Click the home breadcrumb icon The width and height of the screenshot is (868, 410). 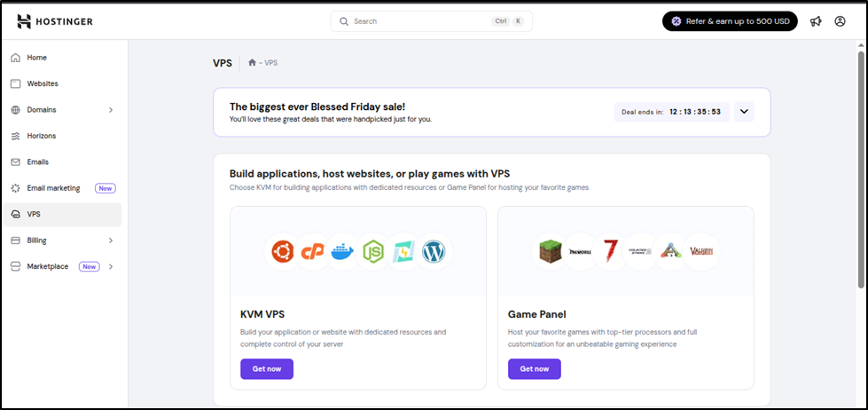253,63
